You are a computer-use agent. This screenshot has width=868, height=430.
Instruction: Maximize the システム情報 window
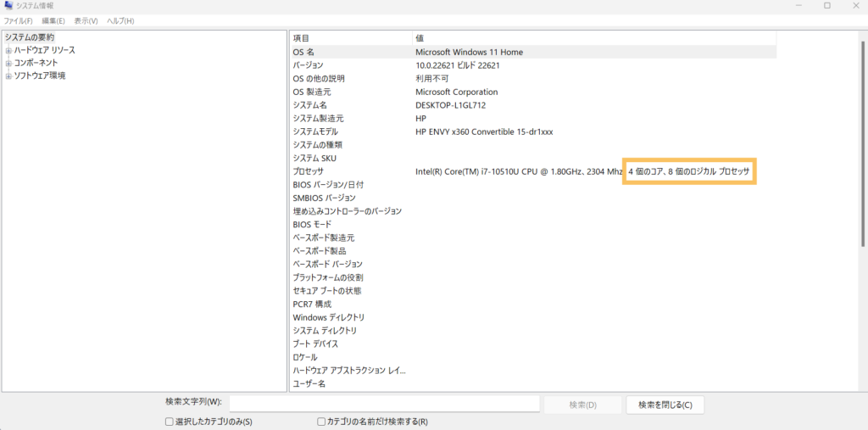tap(827, 6)
